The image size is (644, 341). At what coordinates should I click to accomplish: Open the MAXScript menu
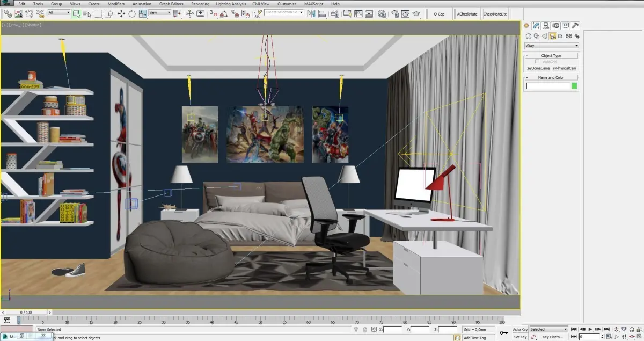coord(313,4)
